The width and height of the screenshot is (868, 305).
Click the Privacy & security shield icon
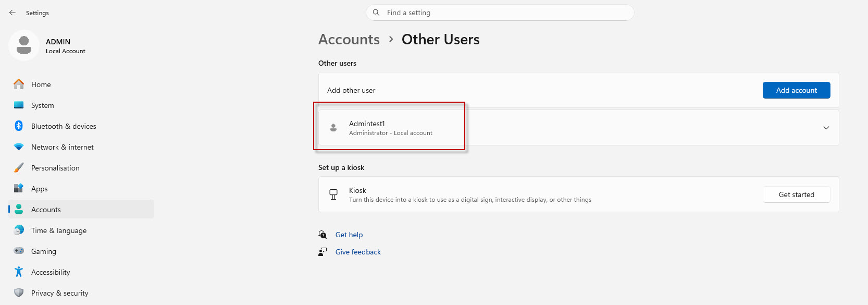click(x=19, y=292)
